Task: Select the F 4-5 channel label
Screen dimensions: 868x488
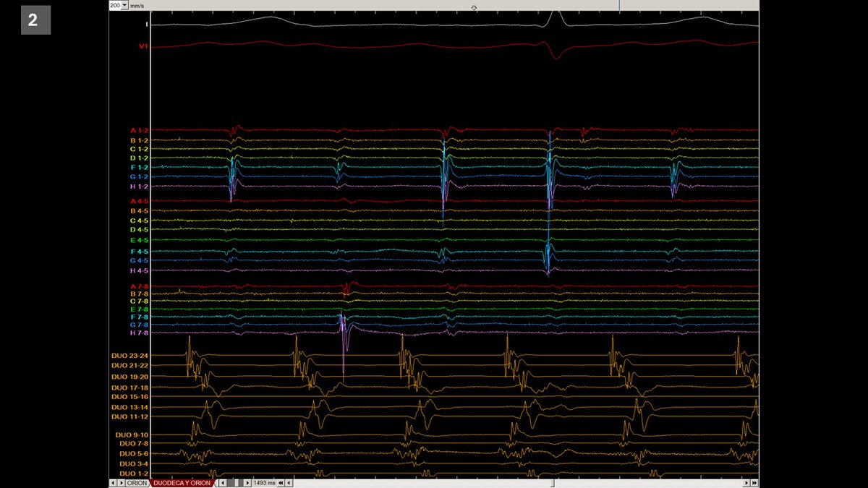Action: click(139, 252)
